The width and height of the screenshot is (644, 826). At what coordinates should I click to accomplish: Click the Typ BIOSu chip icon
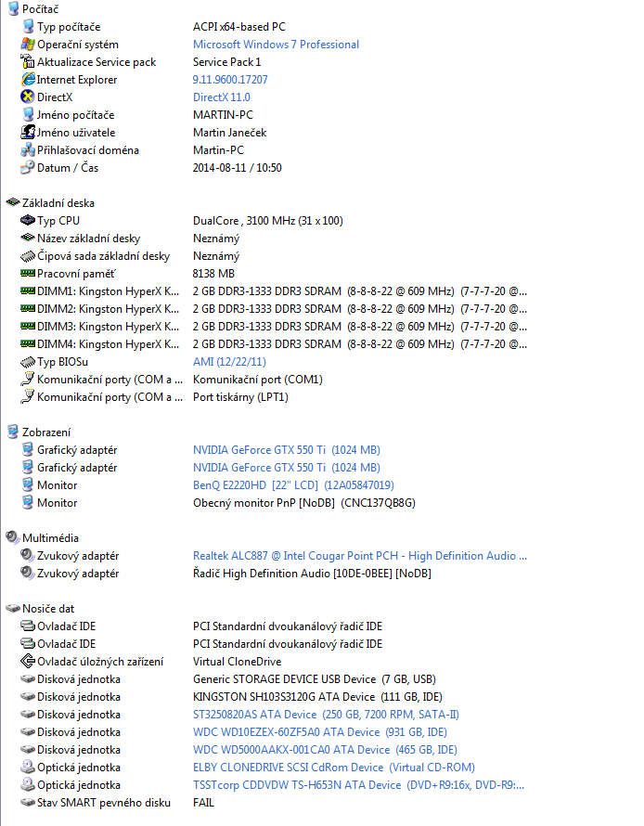pos(28,362)
